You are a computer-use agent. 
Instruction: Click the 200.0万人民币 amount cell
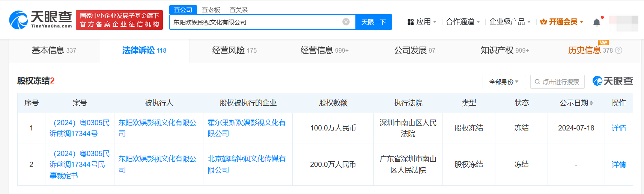333,164
